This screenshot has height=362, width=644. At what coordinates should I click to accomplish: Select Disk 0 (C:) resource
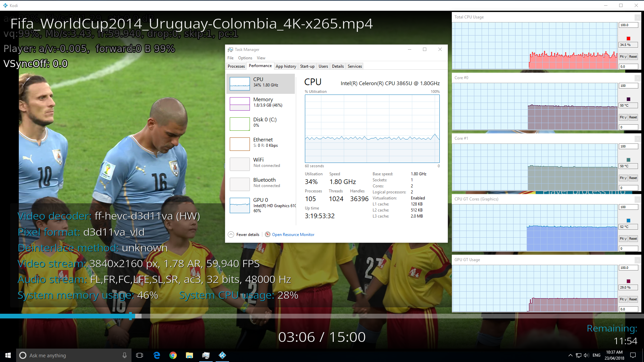pos(261,124)
